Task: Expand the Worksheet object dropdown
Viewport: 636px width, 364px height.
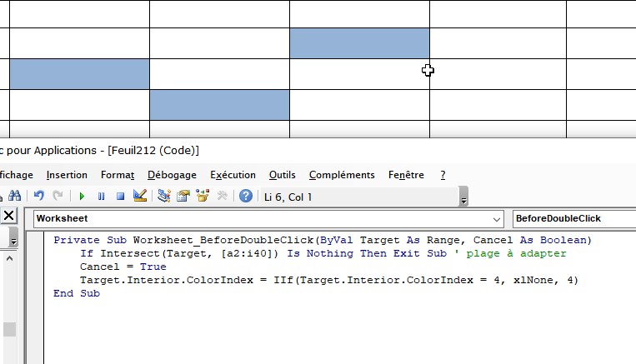Action: (x=498, y=218)
